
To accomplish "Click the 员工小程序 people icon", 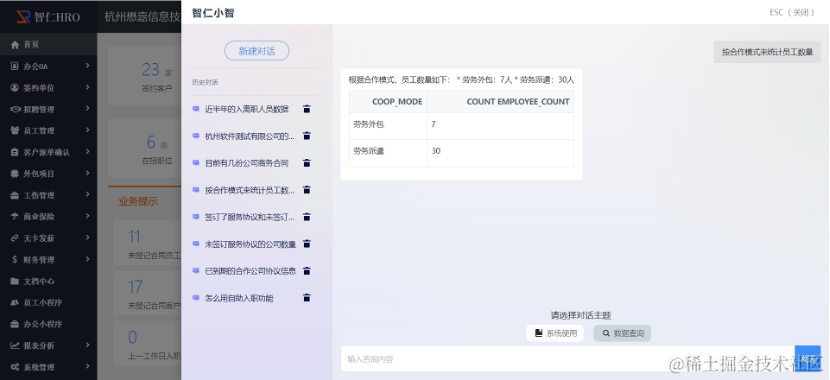I will pyautogui.click(x=15, y=303).
